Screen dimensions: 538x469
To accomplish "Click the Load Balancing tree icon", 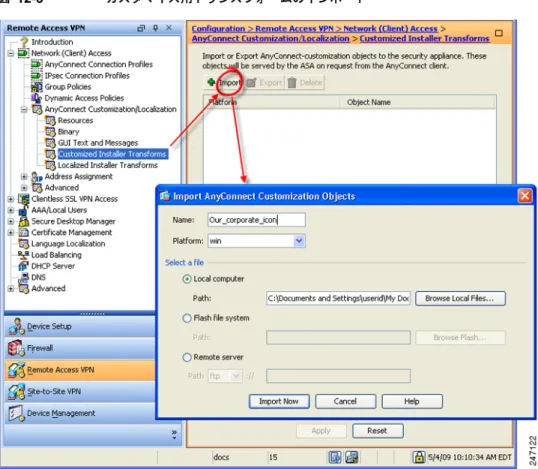I will 23,255.
